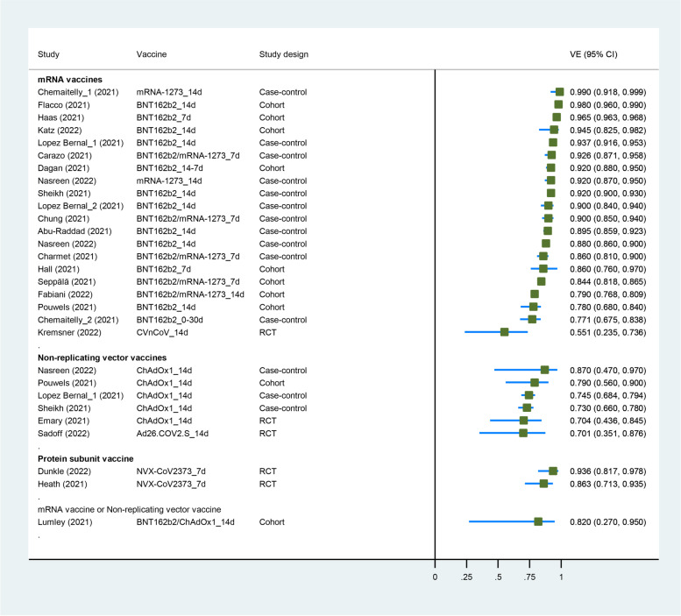Select the Hall (2021) point estimate marker

click(543, 268)
